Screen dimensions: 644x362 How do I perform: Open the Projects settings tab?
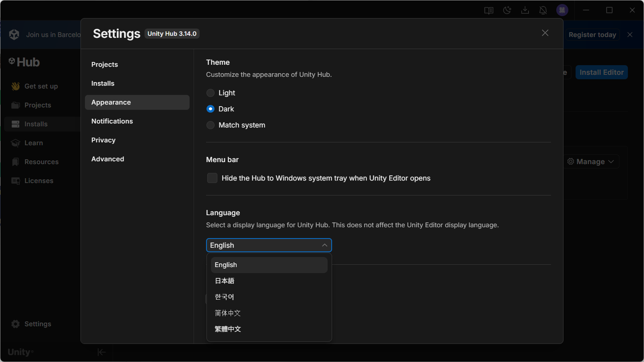point(137,64)
